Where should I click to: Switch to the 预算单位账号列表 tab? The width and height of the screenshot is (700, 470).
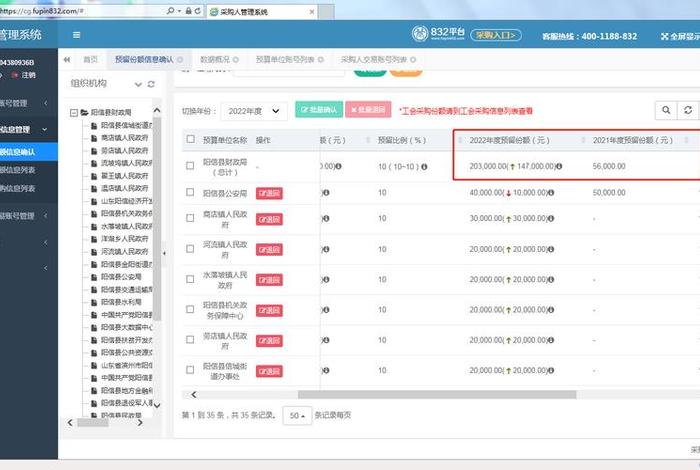click(285, 59)
